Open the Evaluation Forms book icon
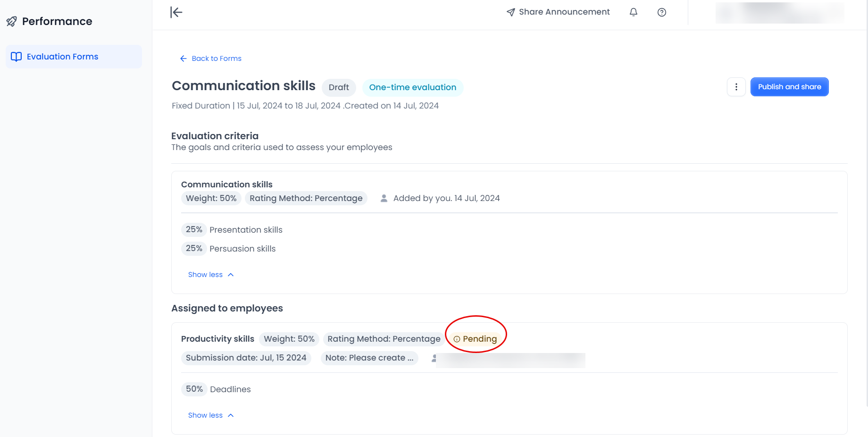Viewport: 868px width, 437px height. [x=17, y=56]
